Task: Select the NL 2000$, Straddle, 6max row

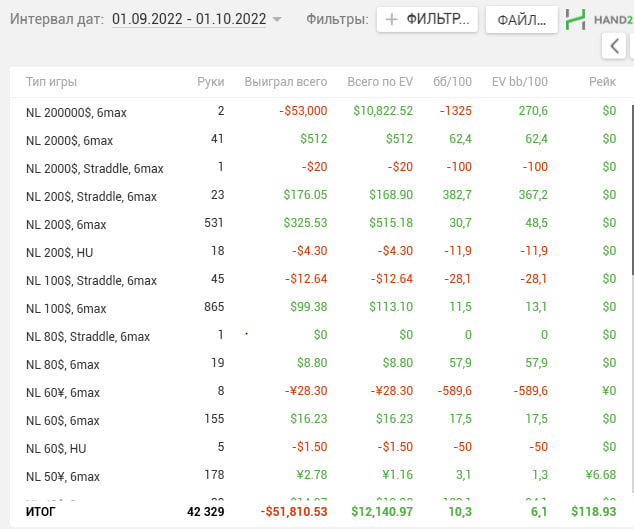Action: click(321, 167)
